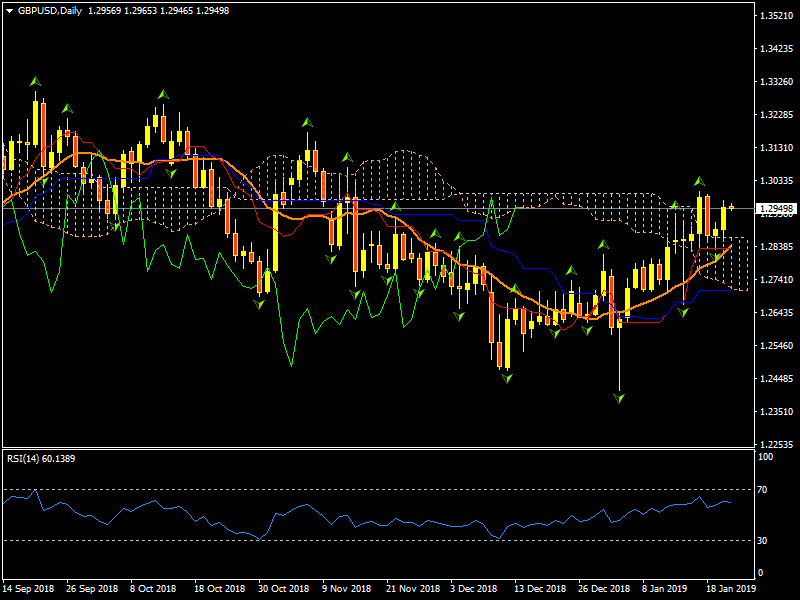
Task: Click the current price tag 1.29498
Action: [776, 209]
